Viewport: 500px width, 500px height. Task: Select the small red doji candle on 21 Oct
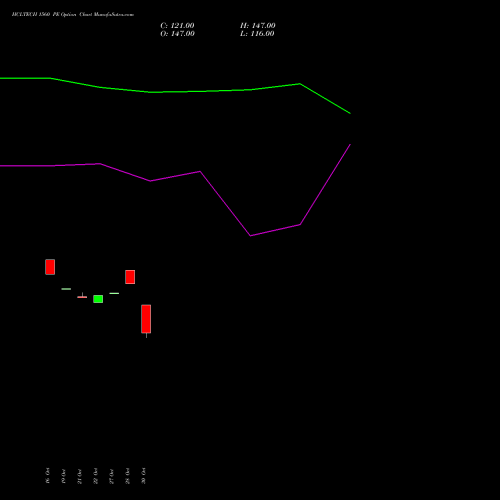click(82, 296)
